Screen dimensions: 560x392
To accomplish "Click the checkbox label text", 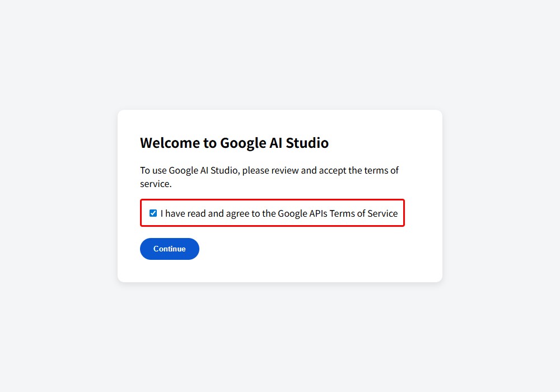I will point(278,213).
